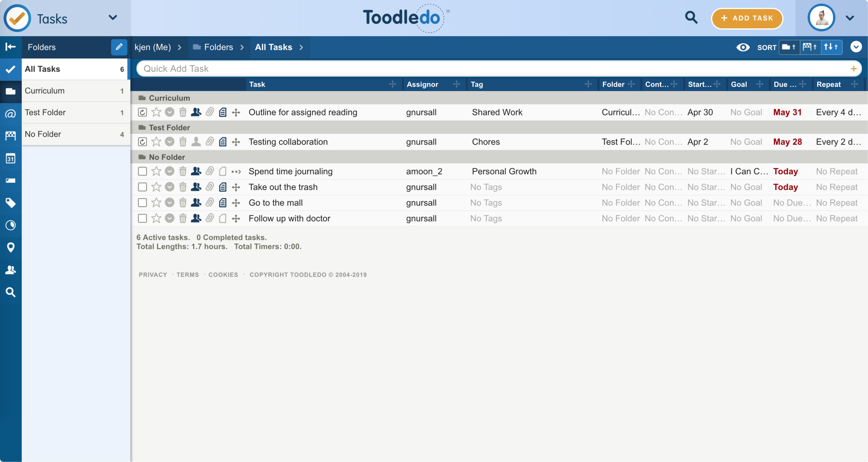Viewport: 868px width, 462px height.
Task: Open the Priority view icon in sidebar
Action: pyautogui.click(x=10, y=181)
